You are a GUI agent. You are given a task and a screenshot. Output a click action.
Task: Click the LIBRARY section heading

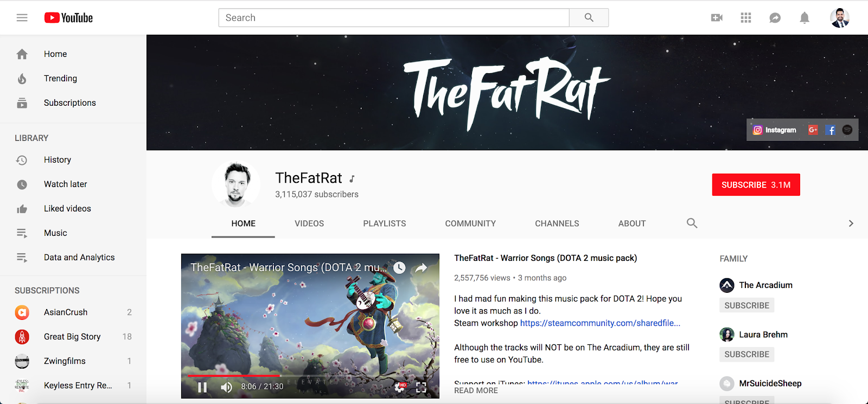click(31, 138)
